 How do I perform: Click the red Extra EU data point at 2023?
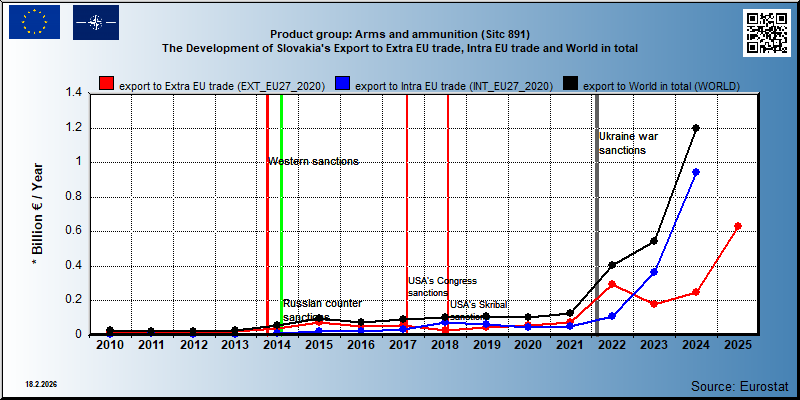click(x=654, y=304)
